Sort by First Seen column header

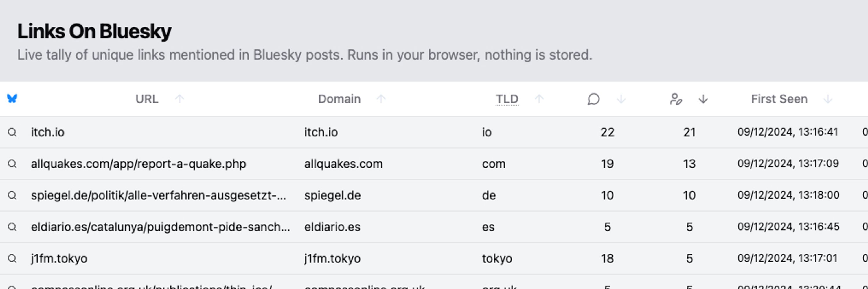click(779, 99)
